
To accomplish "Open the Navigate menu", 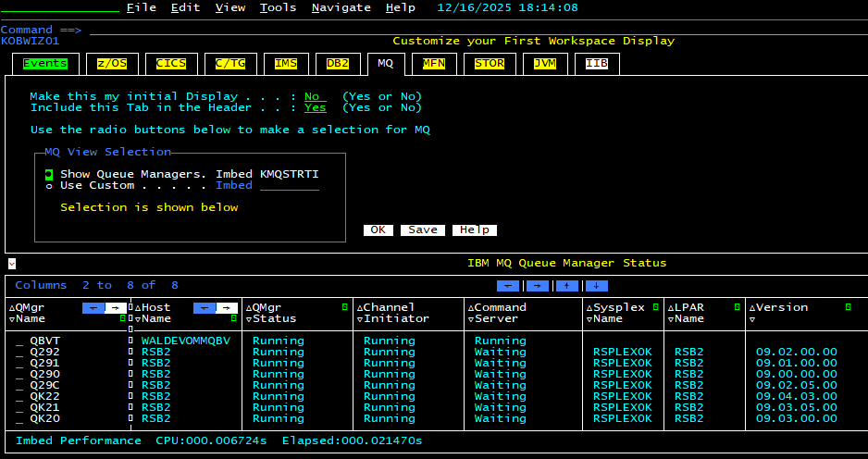I will point(341,7).
